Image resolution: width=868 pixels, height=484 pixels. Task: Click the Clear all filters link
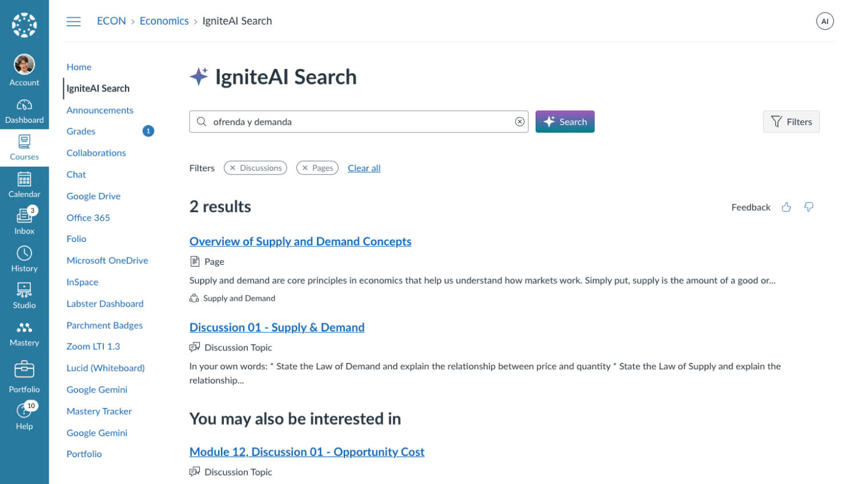click(x=364, y=168)
